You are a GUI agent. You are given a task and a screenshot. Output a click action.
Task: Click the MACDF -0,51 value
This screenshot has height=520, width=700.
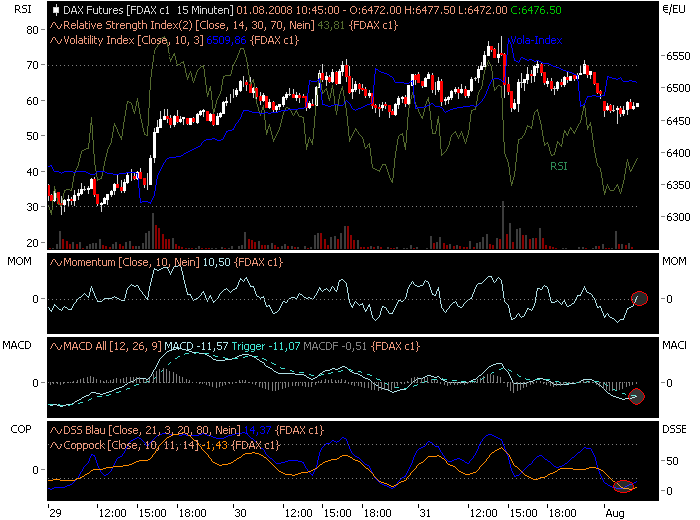(x=335, y=346)
